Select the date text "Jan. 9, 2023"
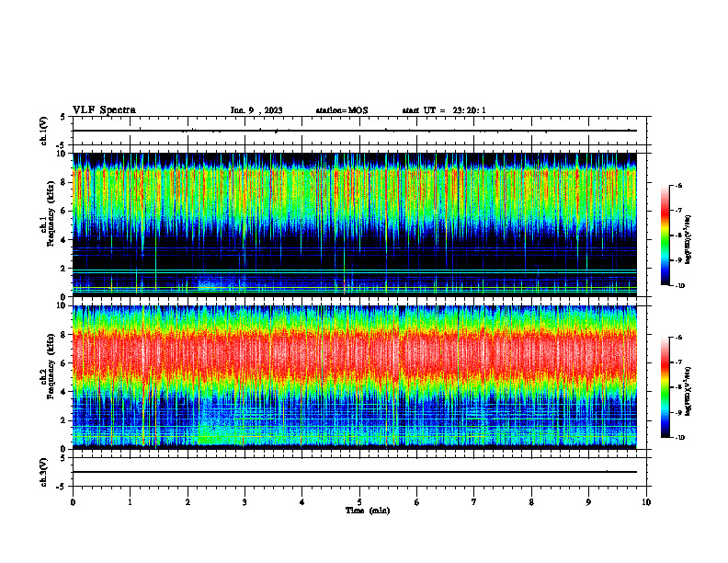 (256, 110)
